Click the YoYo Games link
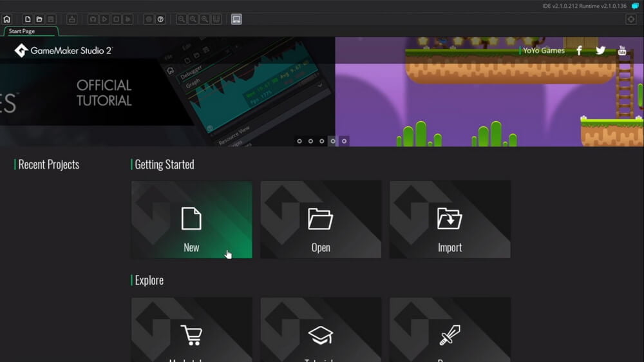The image size is (644, 362). [x=544, y=50]
